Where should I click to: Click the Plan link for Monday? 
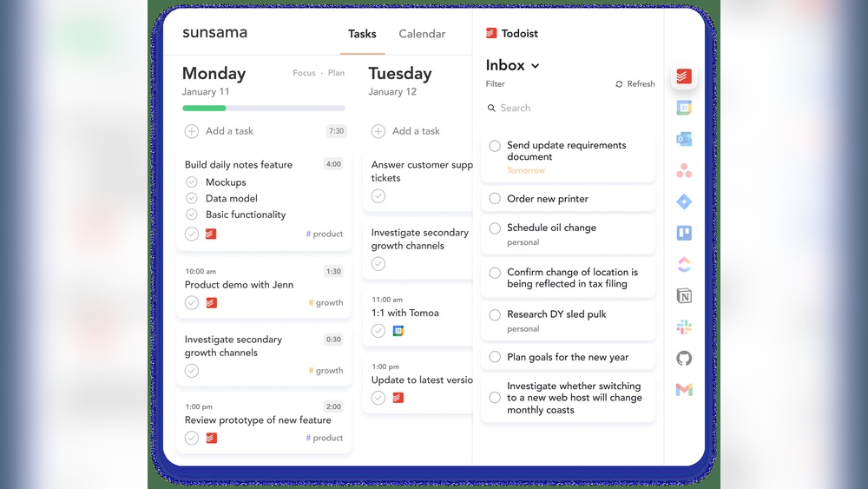(x=336, y=73)
